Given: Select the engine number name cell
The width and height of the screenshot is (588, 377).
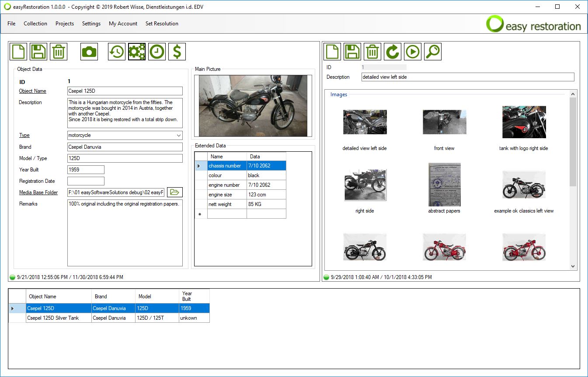Looking at the screenshot, I should pyautogui.click(x=227, y=185).
